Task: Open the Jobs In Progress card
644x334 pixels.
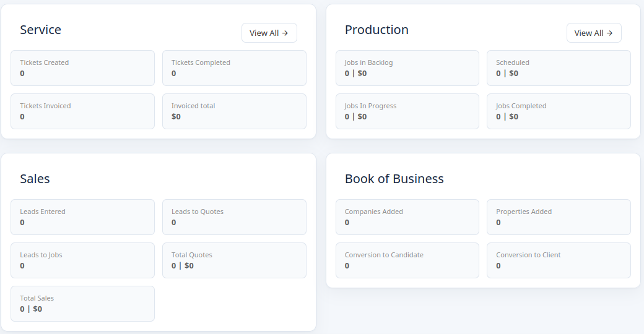Action: [x=407, y=111]
